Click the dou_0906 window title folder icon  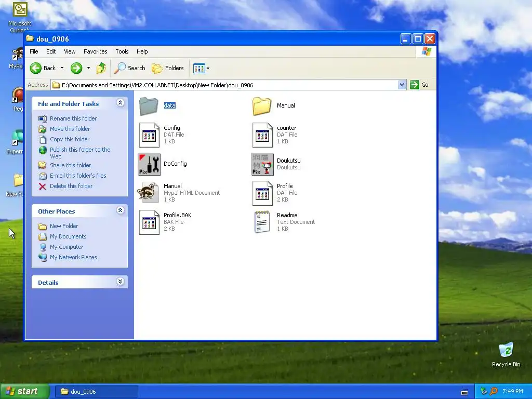(x=30, y=38)
